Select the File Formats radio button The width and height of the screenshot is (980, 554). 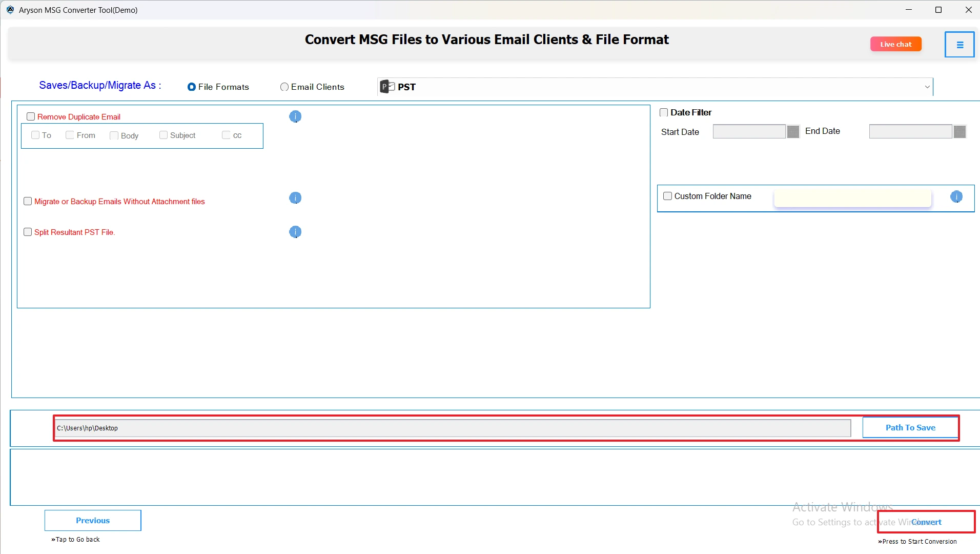tap(192, 87)
